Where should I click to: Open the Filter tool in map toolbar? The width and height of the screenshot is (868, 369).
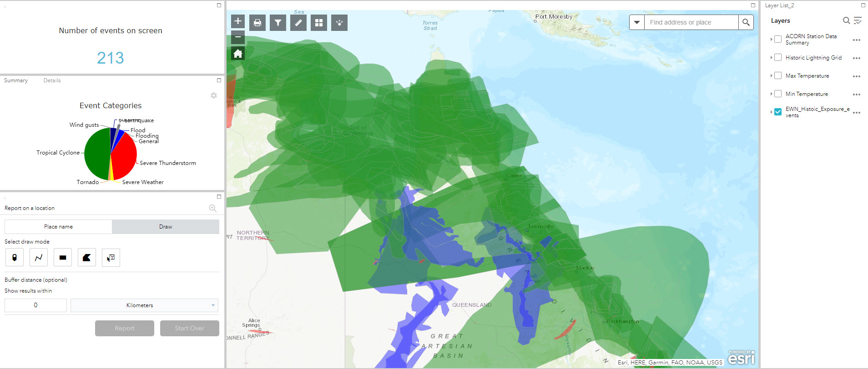click(278, 23)
